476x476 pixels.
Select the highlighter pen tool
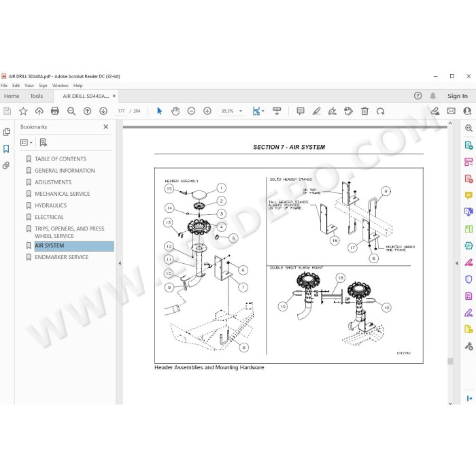tap(316, 111)
